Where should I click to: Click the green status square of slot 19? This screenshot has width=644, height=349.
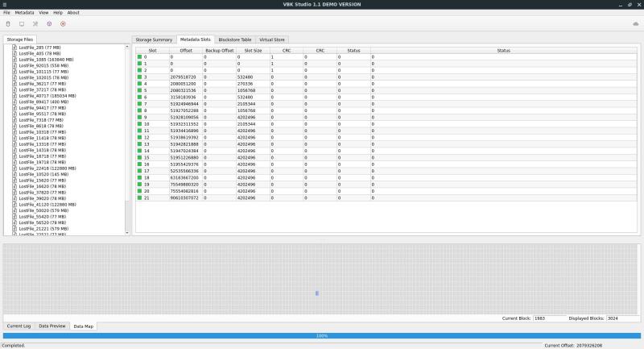(x=139, y=184)
